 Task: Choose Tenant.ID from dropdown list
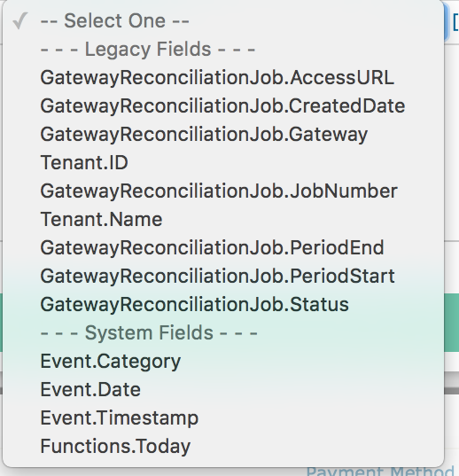[x=223, y=162]
